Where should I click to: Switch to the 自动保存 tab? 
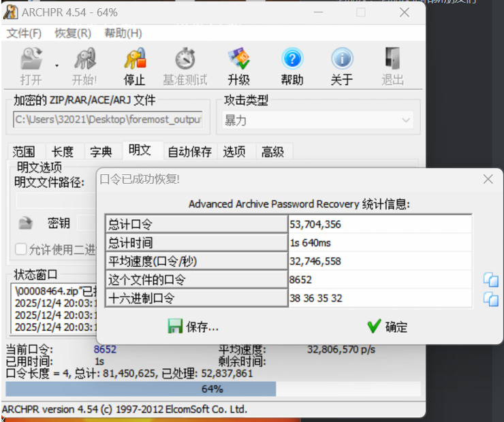pos(189,152)
